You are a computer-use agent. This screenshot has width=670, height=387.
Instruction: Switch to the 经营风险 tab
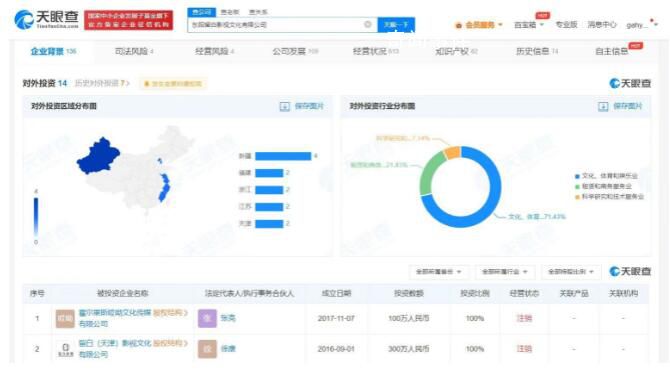pyautogui.click(x=214, y=51)
